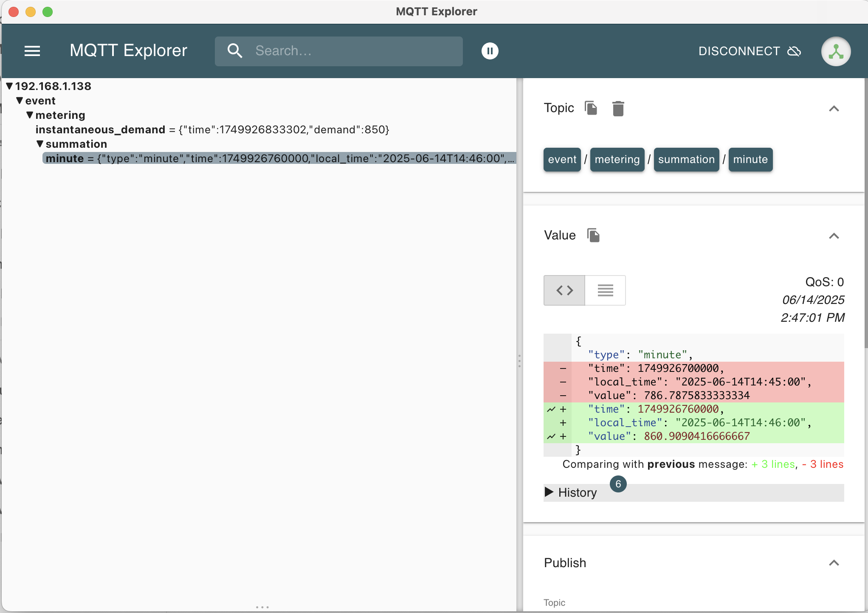Switch to JSON formatted value view
This screenshot has width=868, height=613.
tap(564, 290)
